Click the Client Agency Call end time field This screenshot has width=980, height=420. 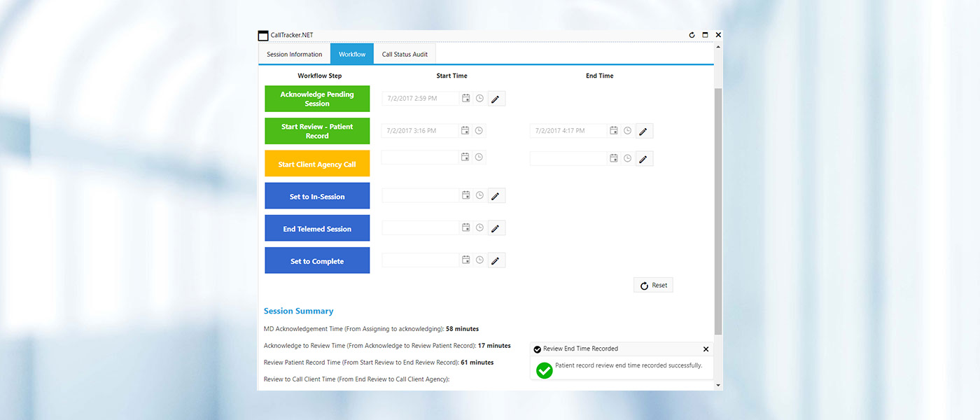[568, 159]
